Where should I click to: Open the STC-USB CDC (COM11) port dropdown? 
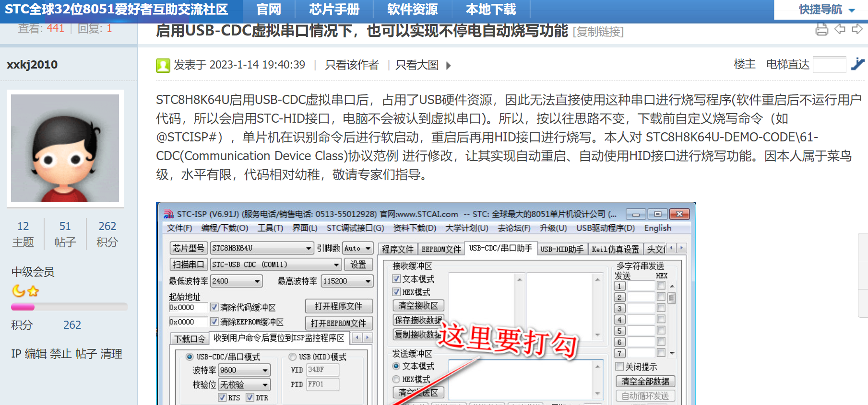click(x=276, y=265)
